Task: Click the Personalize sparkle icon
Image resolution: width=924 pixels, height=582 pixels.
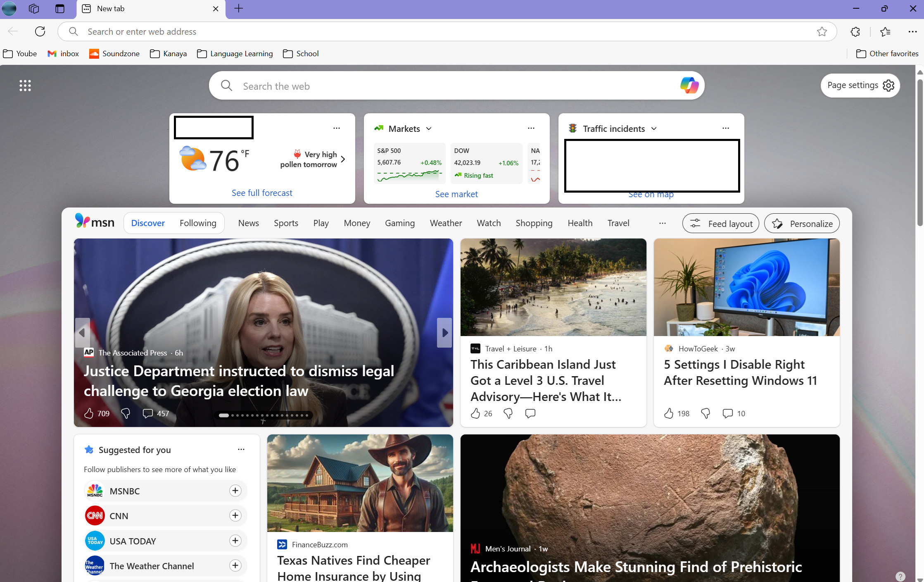Action: click(777, 223)
